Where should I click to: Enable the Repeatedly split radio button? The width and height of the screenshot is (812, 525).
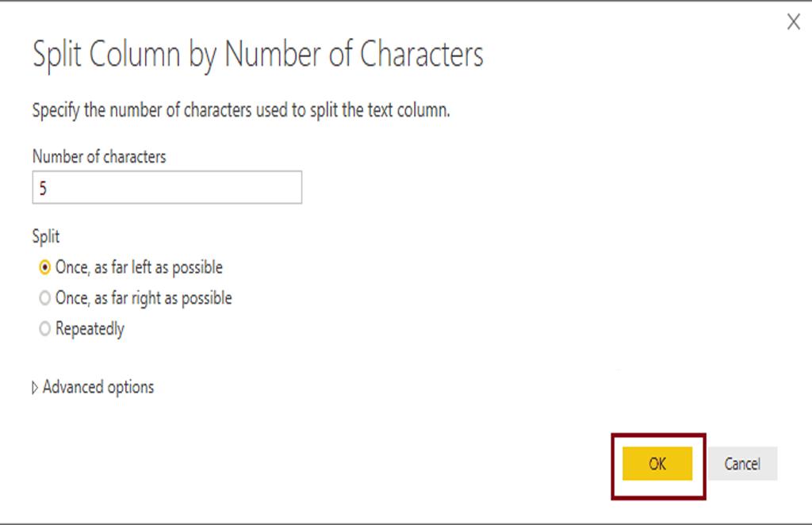pyautogui.click(x=44, y=329)
